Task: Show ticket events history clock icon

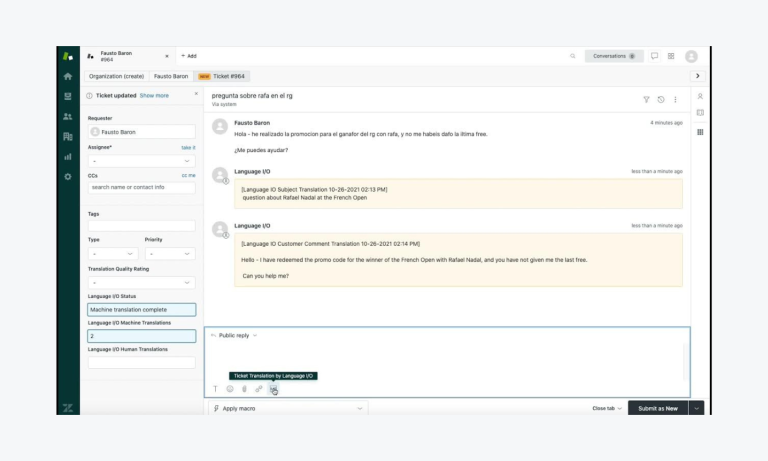Action: point(661,99)
